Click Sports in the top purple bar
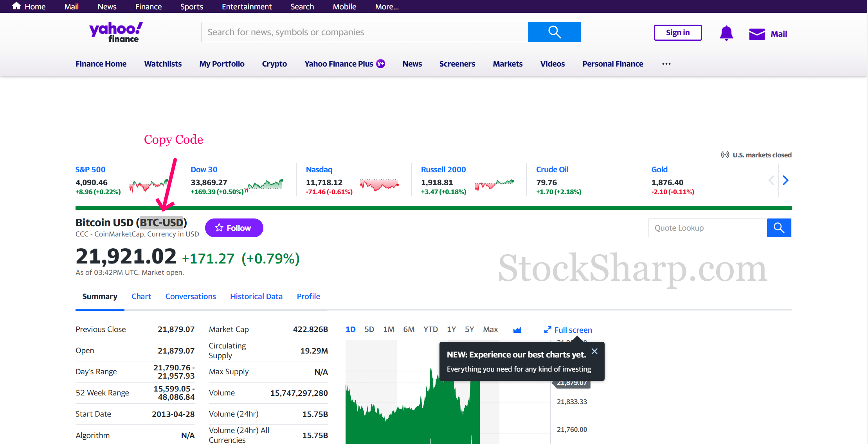The image size is (868, 444). point(192,7)
